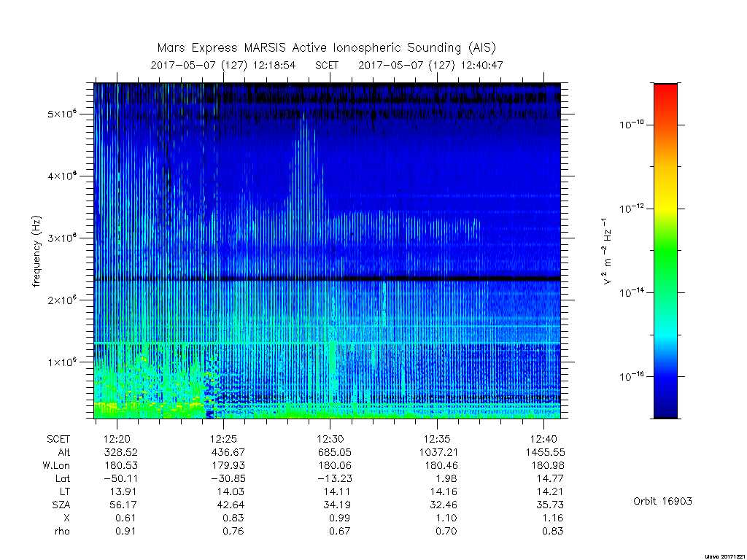
Task: Click the black horizontal band in the spectrogram
Action: tap(328, 279)
